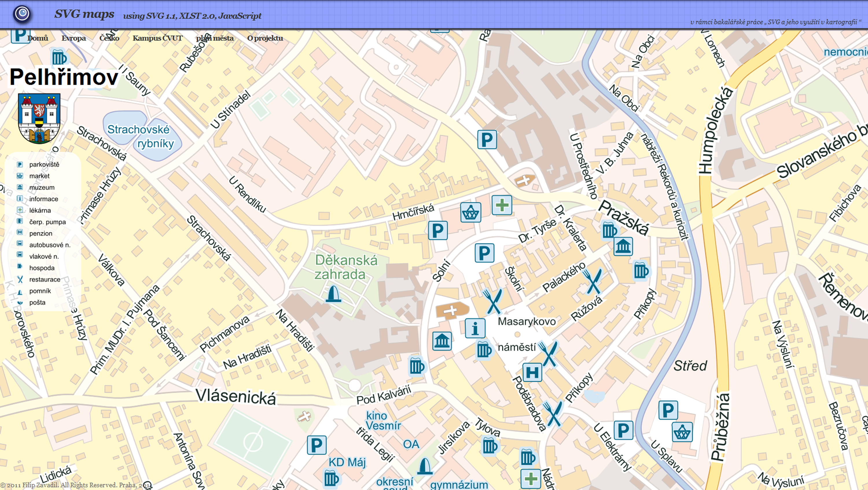Click the parking icon left of KD Máj

[317, 445]
